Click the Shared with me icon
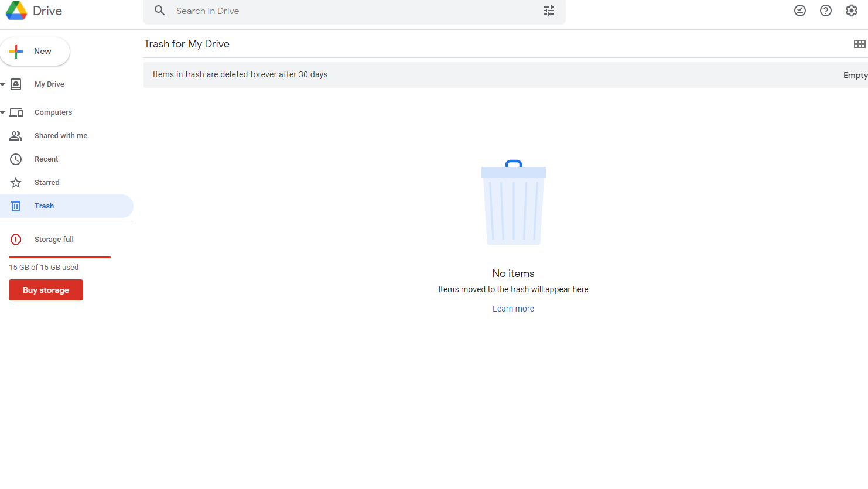This screenshot has width=868, height=489. click(x=16, y=135)
